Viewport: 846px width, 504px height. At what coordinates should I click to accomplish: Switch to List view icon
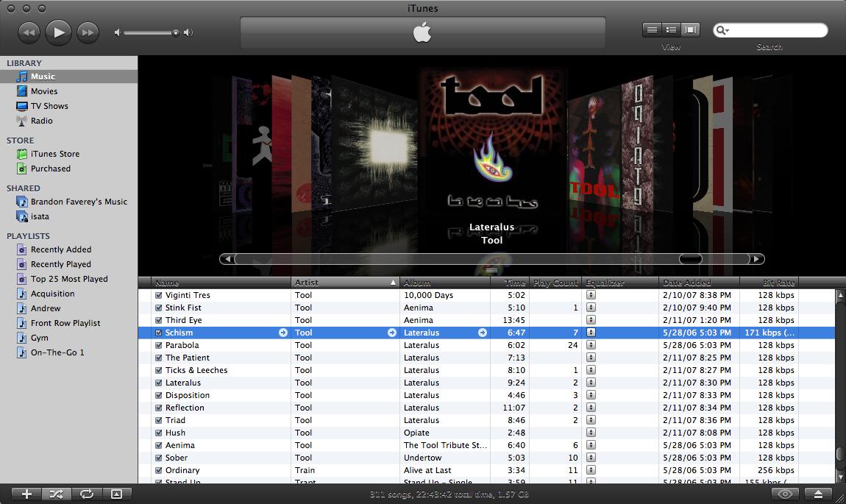point(652,29)
